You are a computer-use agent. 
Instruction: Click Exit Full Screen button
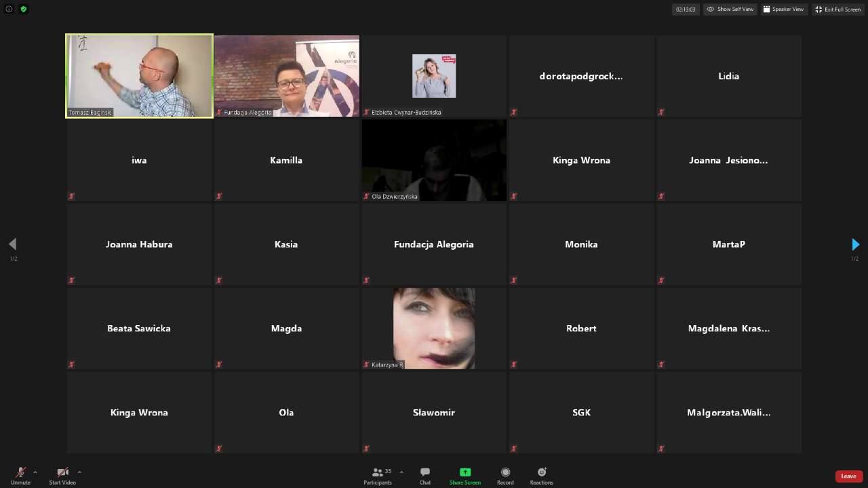point(838,10)
